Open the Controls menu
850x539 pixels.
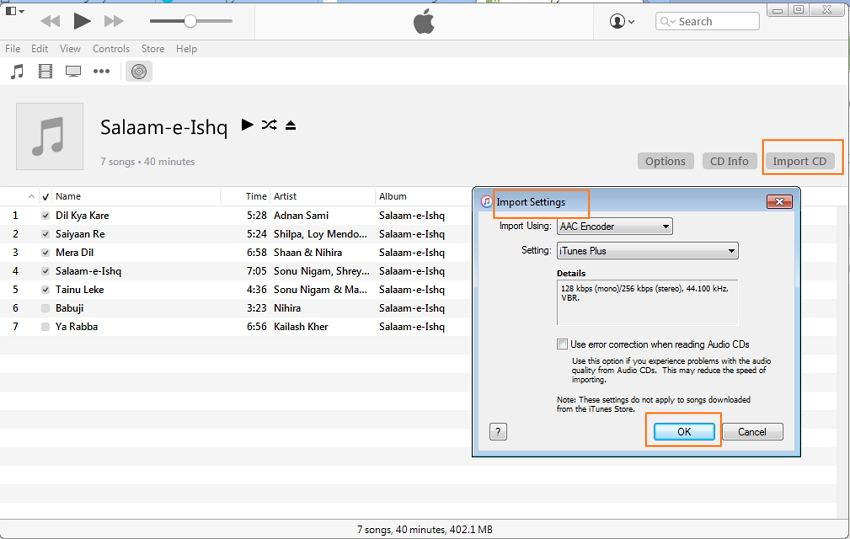[111, 48]
